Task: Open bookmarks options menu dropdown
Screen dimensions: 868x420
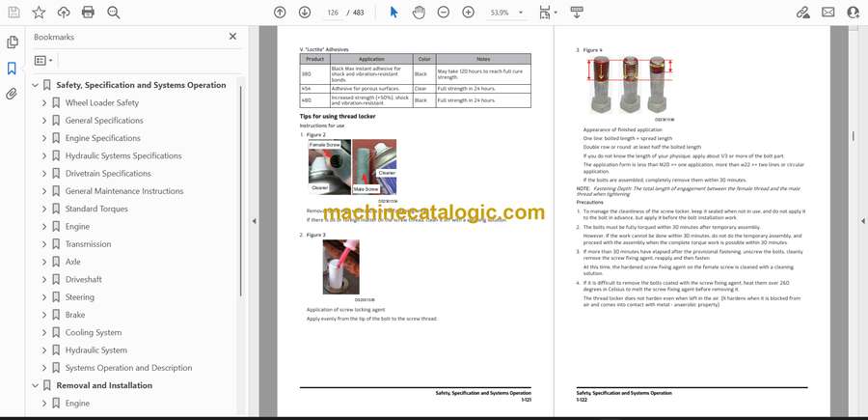Action: (x=43, y=61)
